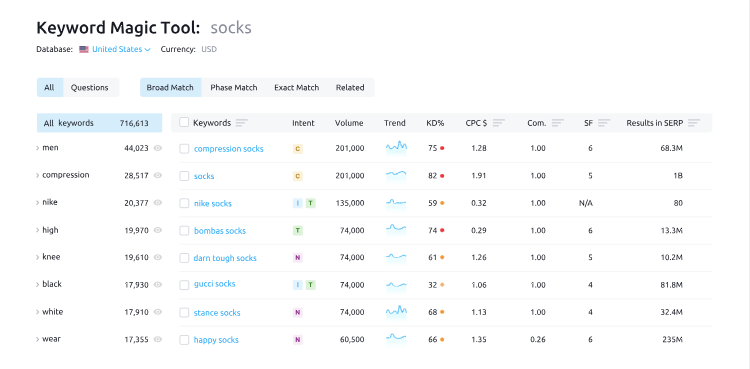
Task: Click T intent badge for bombas socks
Action: (x=298, y=231)
